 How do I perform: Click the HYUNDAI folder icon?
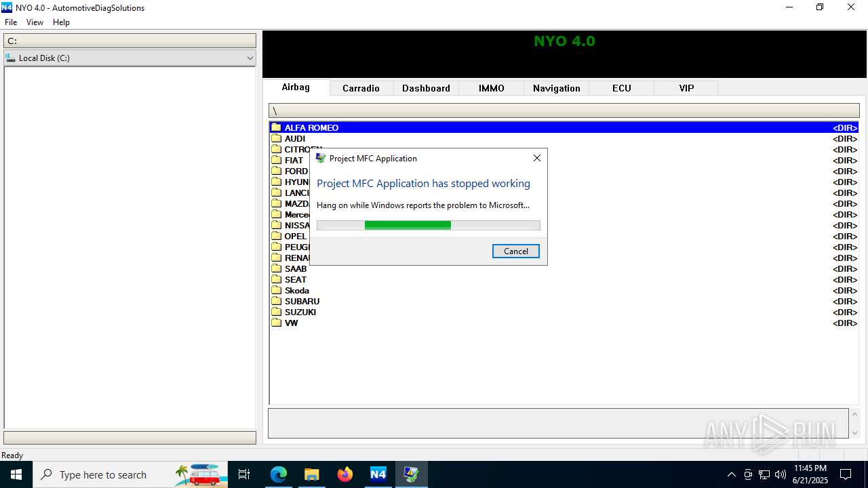coord(276,182)
